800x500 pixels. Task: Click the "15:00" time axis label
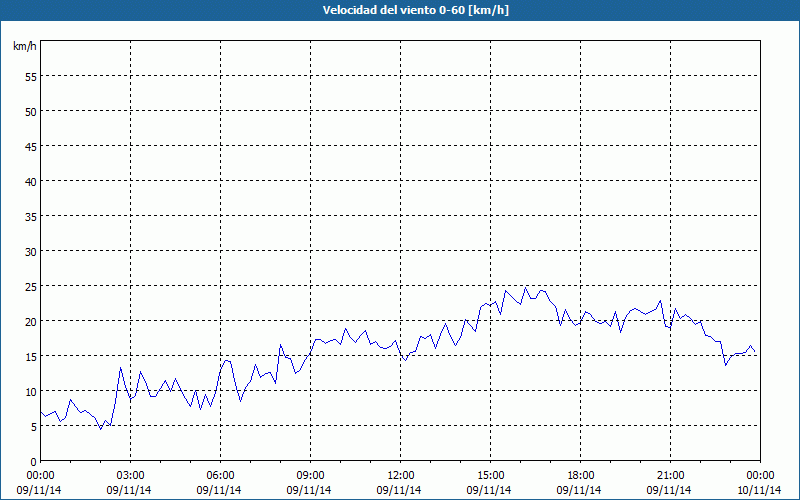(x=490, y=476)
